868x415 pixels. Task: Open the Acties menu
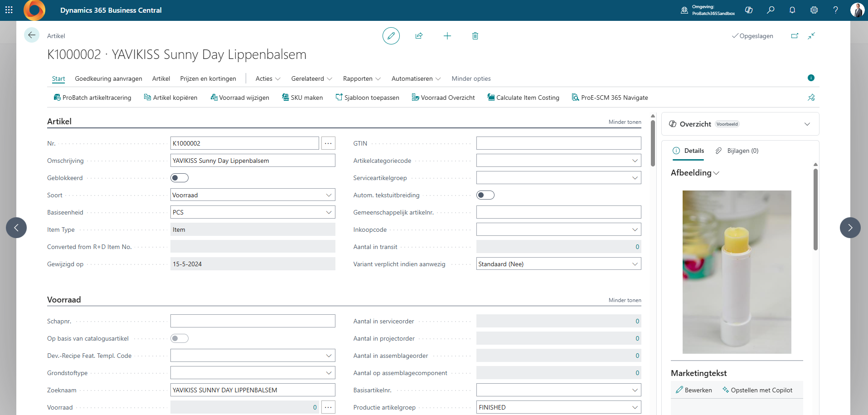coord(268,78)
